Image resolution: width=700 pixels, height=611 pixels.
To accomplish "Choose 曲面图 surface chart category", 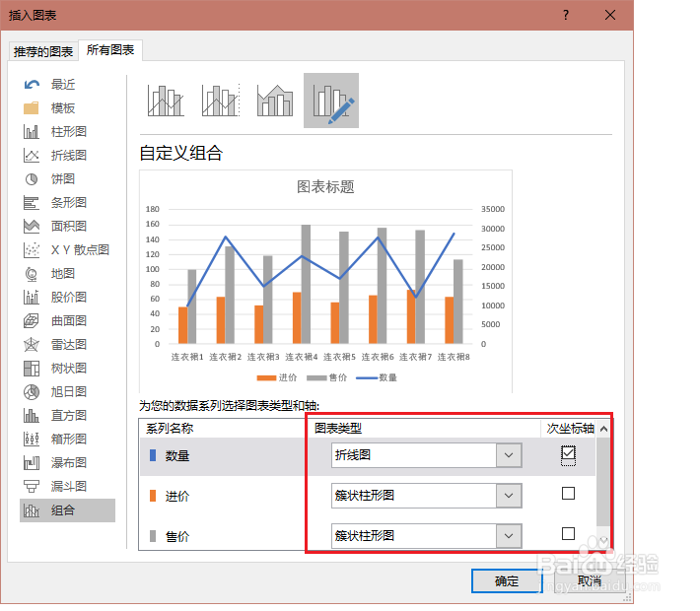I will click(69, 321).
